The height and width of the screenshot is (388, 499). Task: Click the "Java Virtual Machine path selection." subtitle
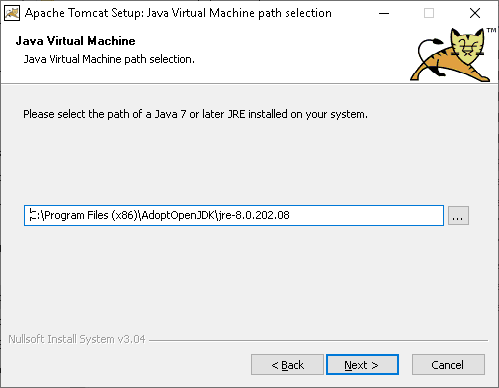[109, 59]
